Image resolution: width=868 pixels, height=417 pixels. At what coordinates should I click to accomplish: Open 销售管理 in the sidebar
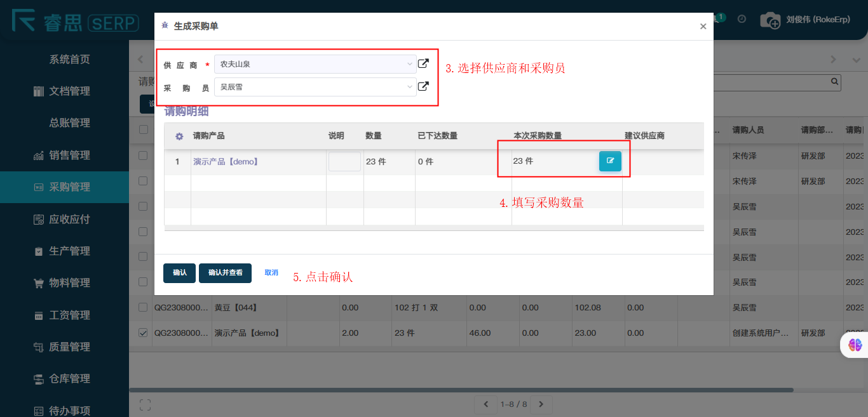click(x=69, y=155)
